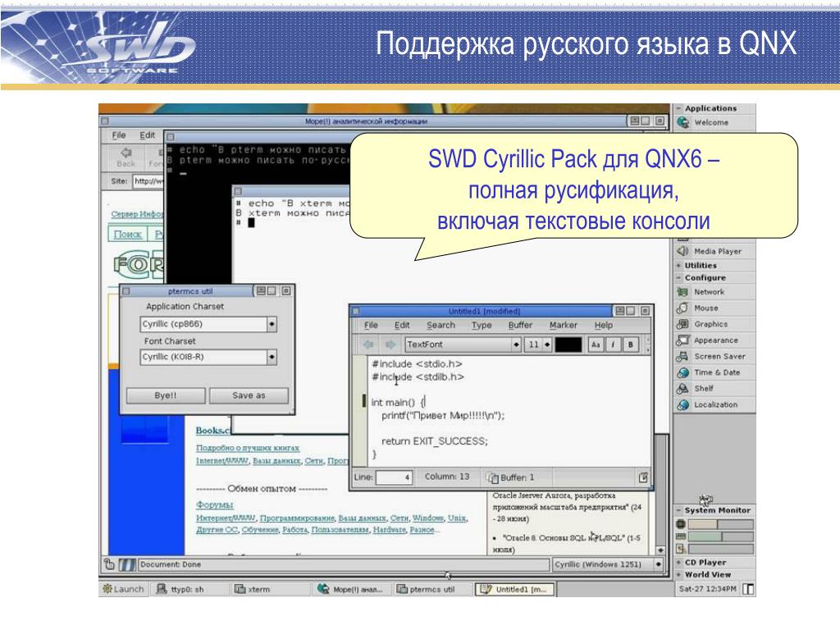
Task: Open browser window Edit menu
Action: 148,135
